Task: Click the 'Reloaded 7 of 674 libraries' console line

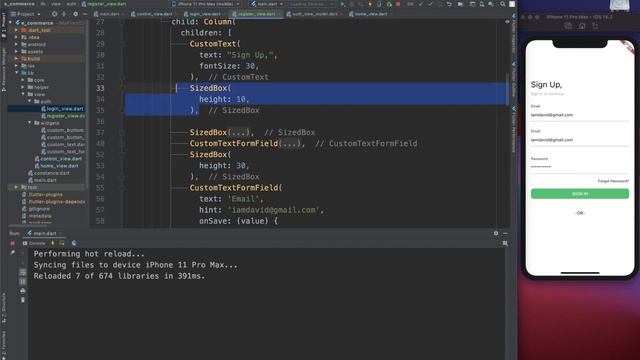Action: (119, 276)
